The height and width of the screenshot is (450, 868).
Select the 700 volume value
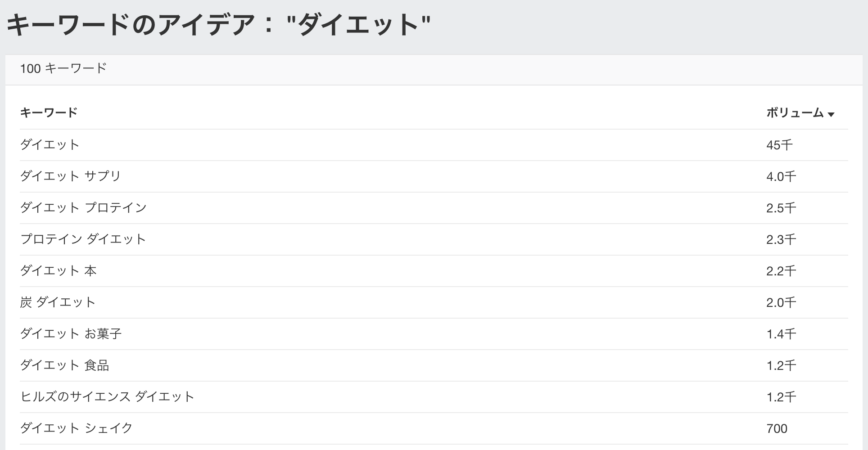(x=777, y=428)
